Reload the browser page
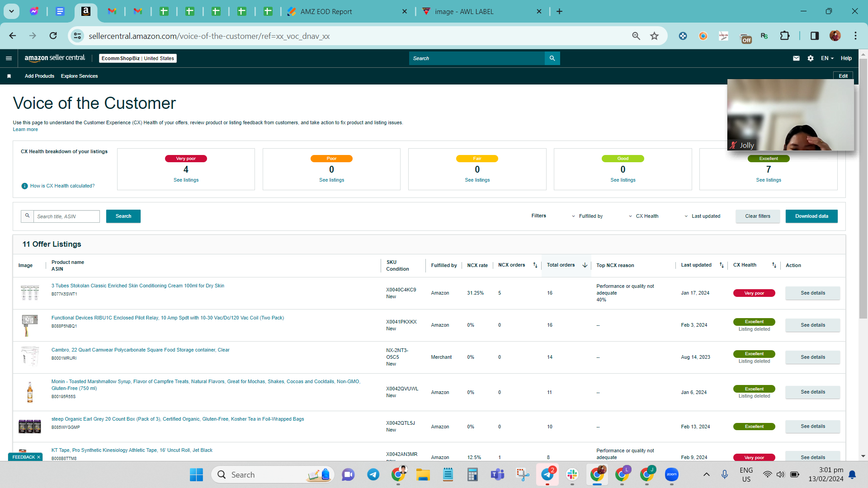This screenshot has height=488, width=868. pos(53,36)
